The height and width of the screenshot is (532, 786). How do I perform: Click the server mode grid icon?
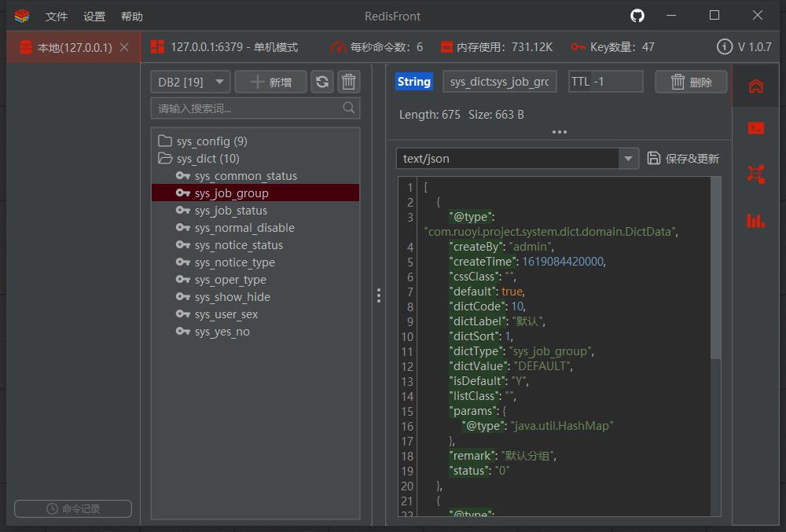157,47
